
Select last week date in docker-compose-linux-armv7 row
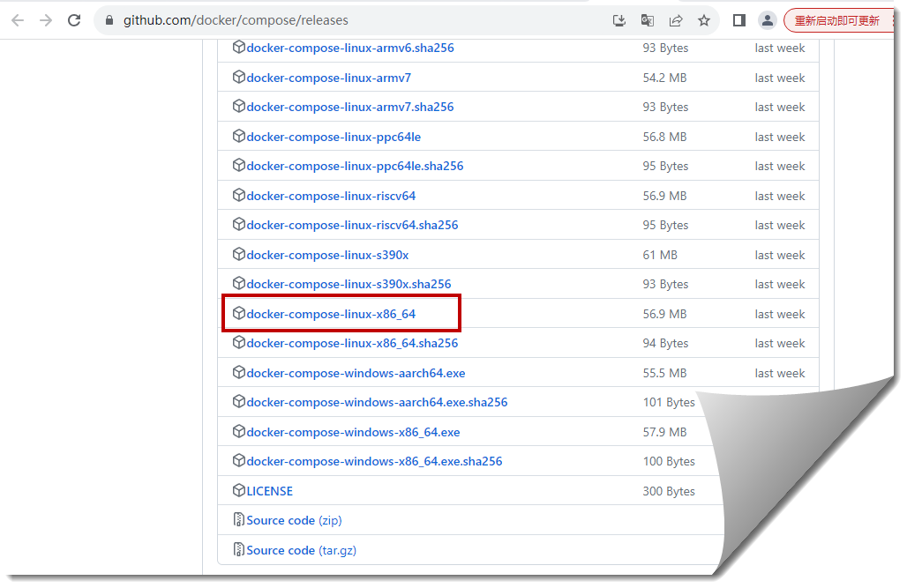(780, 78)
